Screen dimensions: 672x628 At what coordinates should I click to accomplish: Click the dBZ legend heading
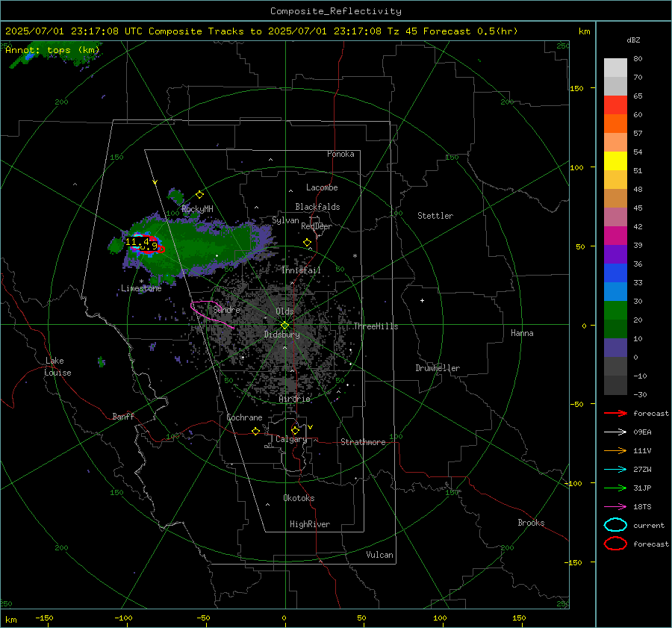[633, 40]
